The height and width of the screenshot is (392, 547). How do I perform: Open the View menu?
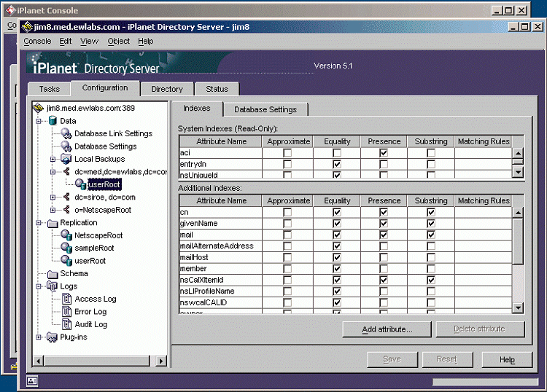click(x=89, y=41)
